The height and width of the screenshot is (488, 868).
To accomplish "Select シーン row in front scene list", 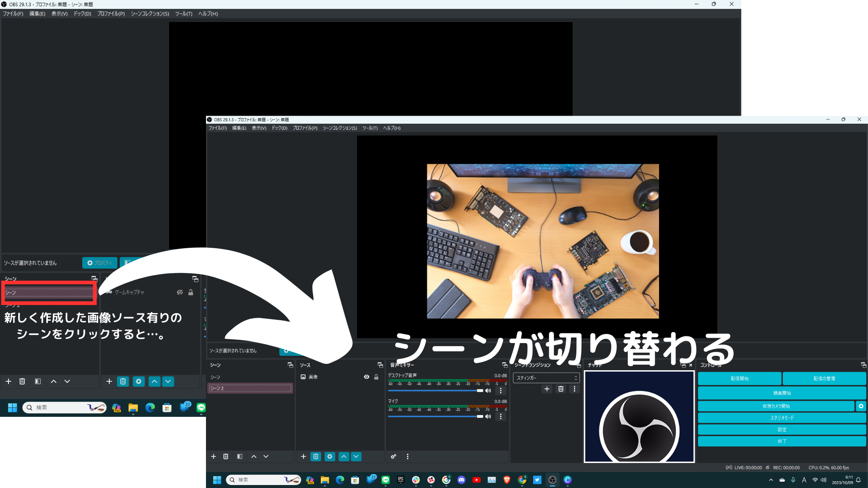I will coord(250,377).
